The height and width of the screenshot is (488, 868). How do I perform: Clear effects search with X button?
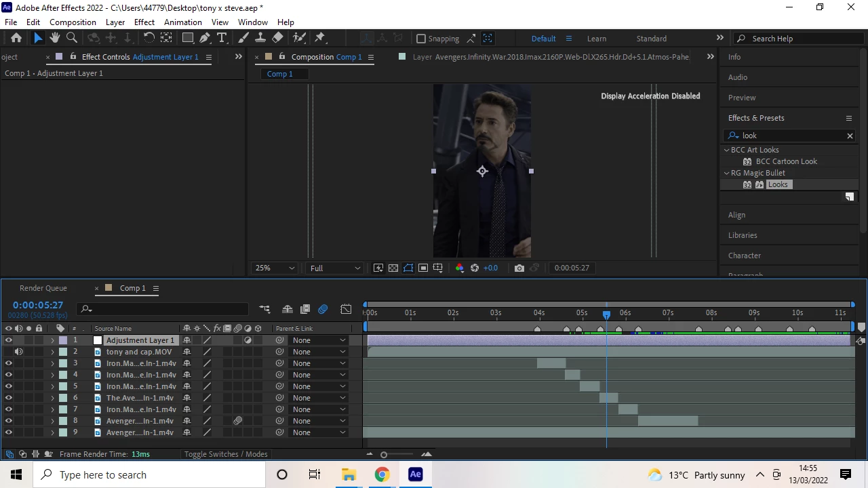pos(850,136)
